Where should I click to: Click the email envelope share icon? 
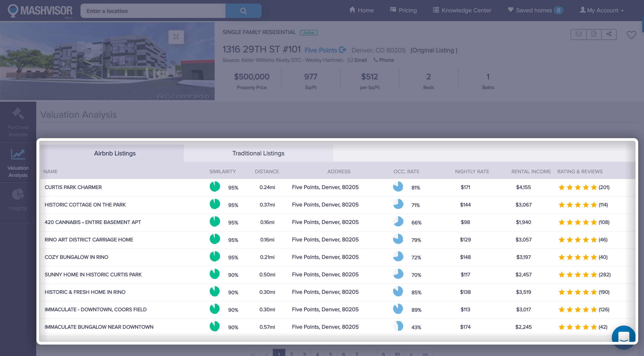point(578,34)
